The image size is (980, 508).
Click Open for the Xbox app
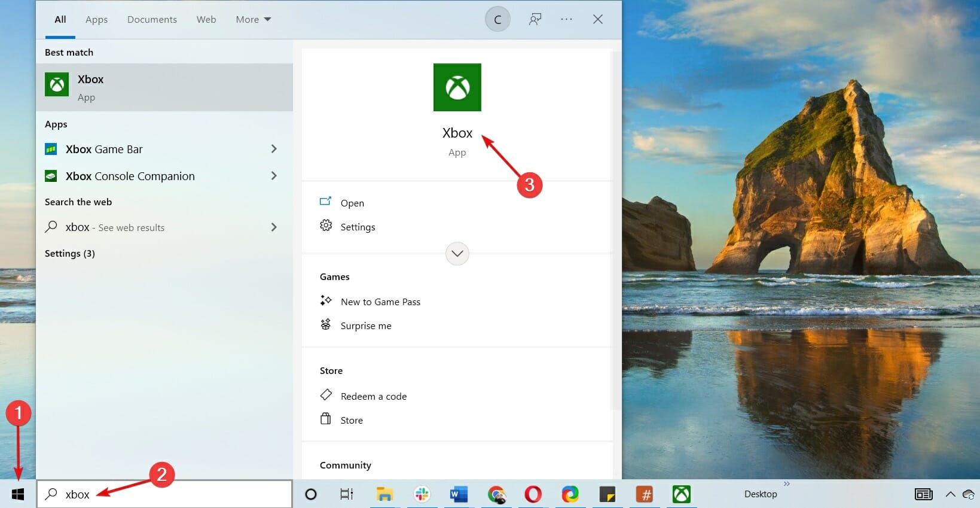[x=352, y=203]
